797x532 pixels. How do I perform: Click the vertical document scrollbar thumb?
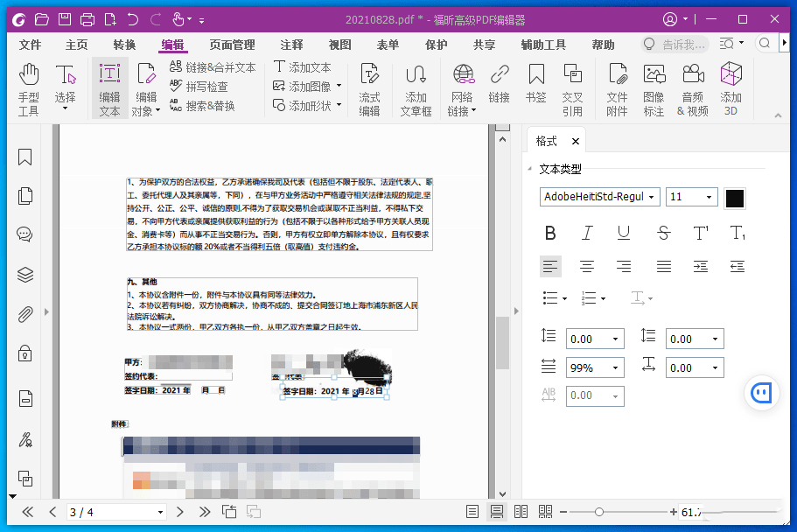pos(502,343)
